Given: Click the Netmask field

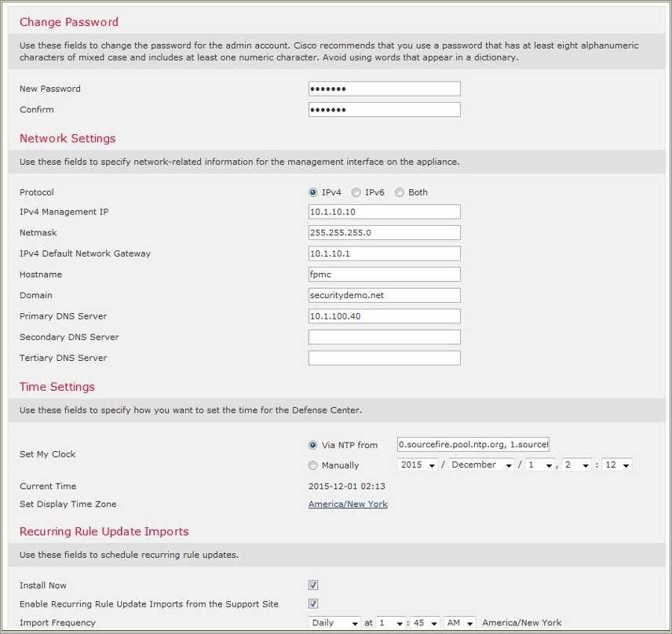Looking at the screenshot, I should (384, 232).
